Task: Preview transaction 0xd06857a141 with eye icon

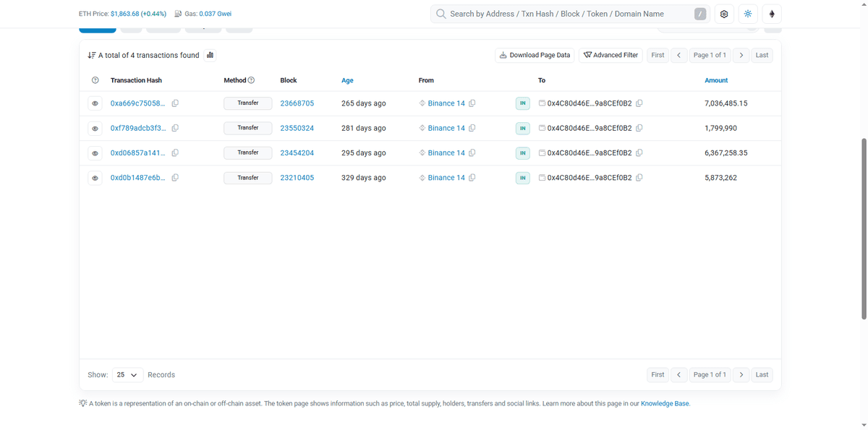Action: click(x=95, y=153)
